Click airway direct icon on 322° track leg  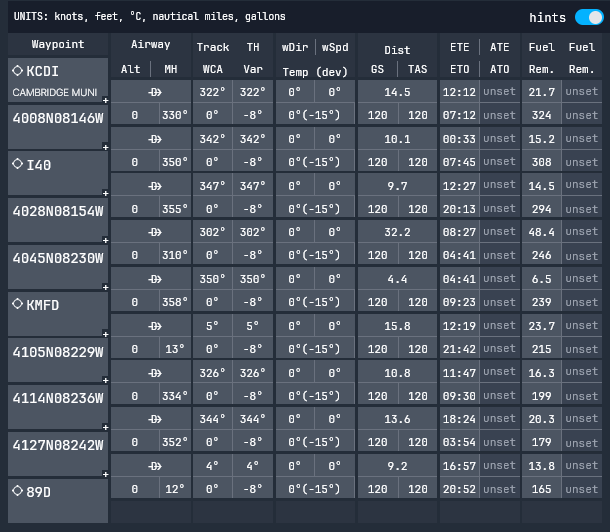pos(155,91)
